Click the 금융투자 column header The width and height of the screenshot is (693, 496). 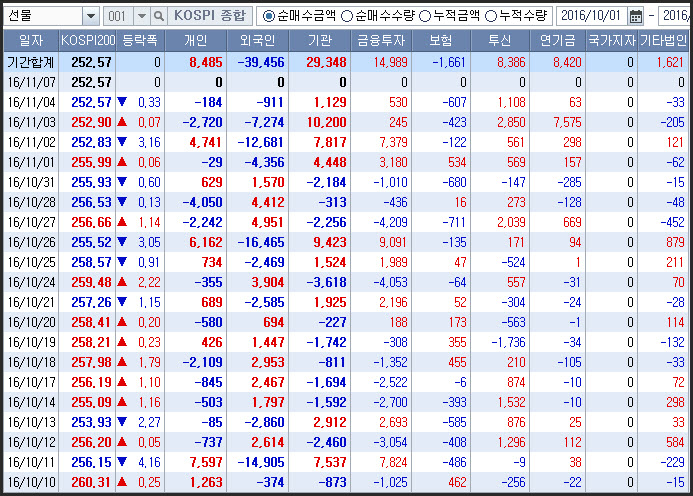point(381,41)
